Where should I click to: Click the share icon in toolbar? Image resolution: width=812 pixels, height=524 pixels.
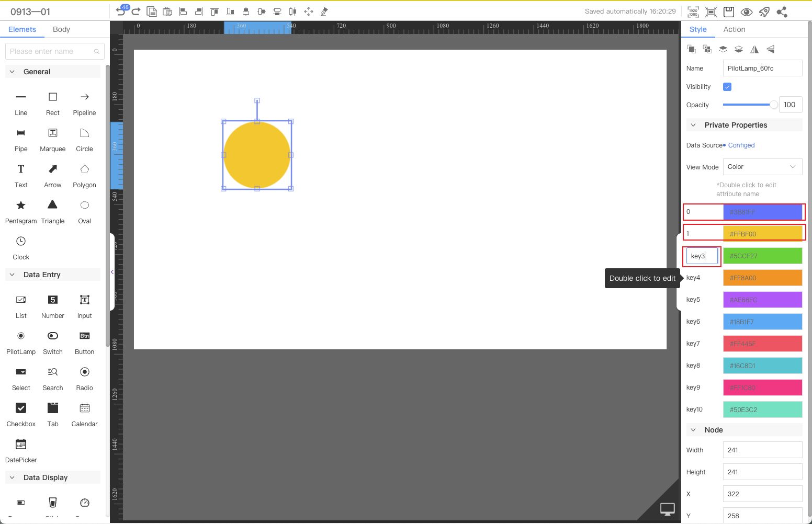click(x=782, y=12)
